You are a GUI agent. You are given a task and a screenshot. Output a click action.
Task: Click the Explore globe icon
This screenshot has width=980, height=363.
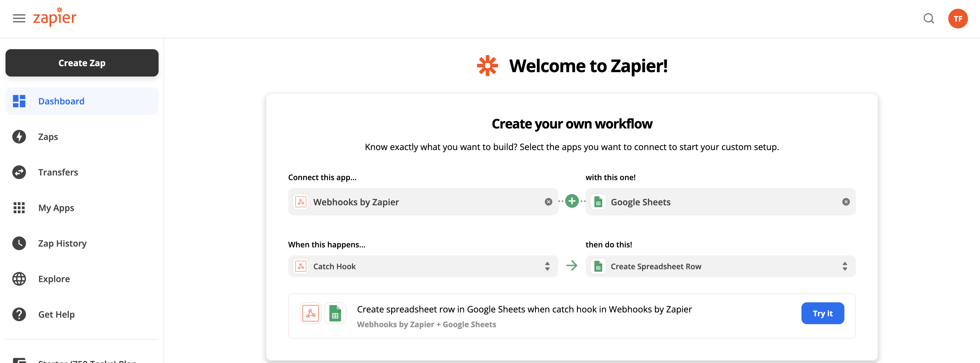[19, 279]
